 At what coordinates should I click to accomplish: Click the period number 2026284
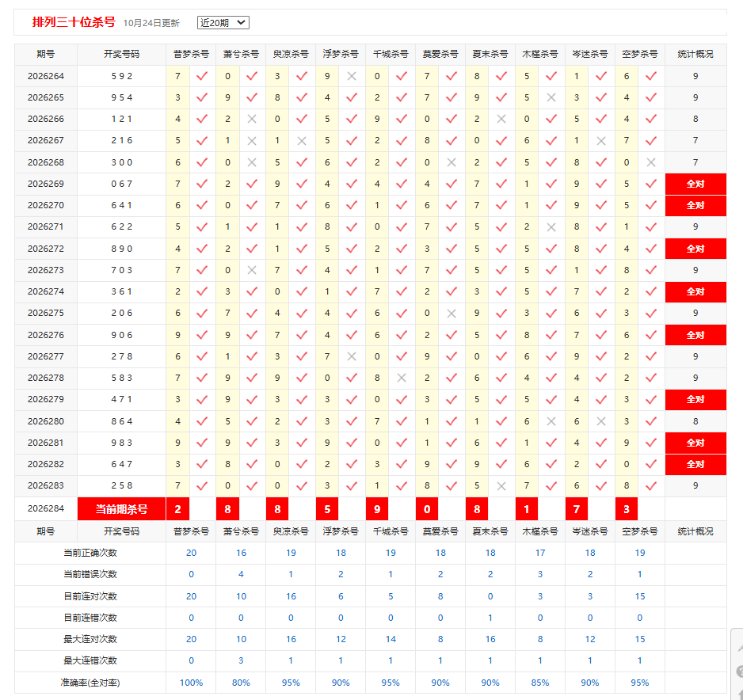click(46, 508)
